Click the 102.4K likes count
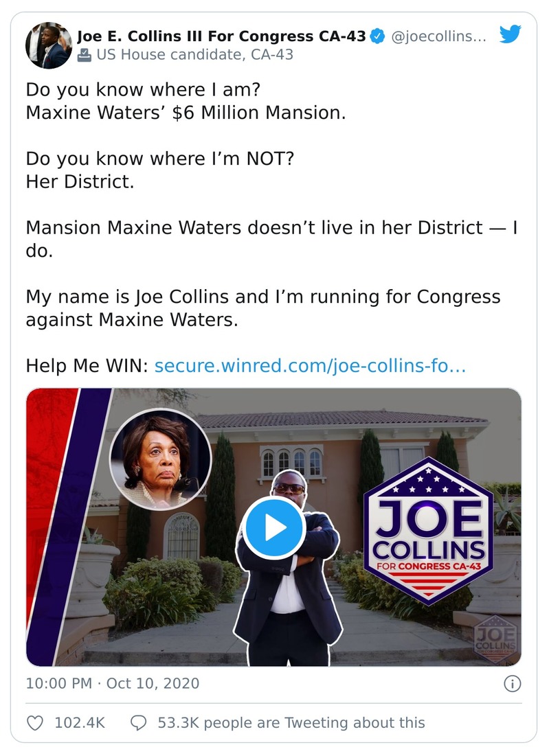Viewport: 549px width, 756px height. [80, 723]
